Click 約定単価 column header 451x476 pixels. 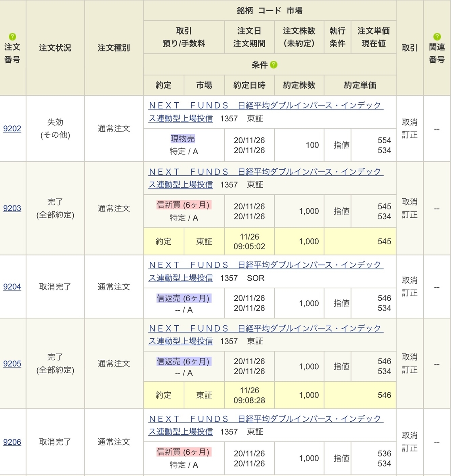(x=360, y=85)
